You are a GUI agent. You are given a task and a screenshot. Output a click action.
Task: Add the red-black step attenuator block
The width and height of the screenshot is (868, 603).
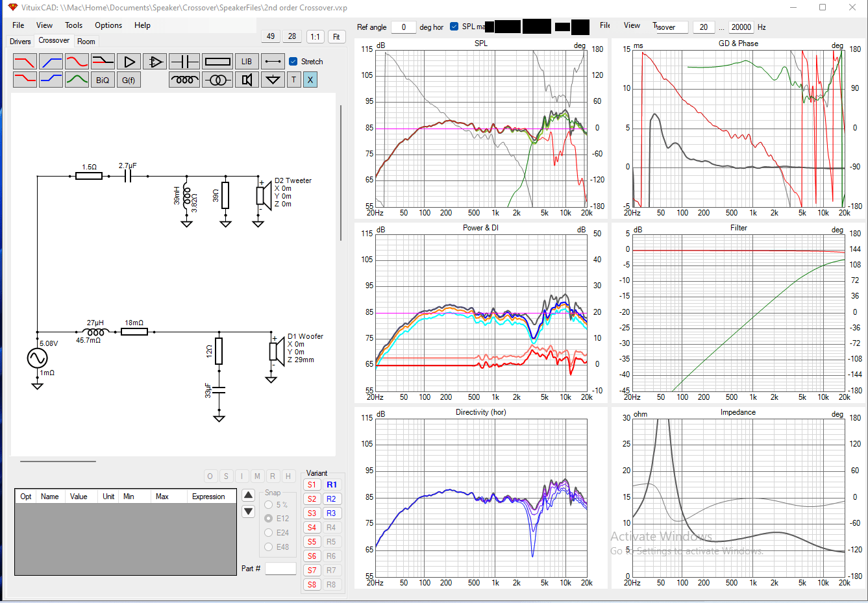click(103, 62)
